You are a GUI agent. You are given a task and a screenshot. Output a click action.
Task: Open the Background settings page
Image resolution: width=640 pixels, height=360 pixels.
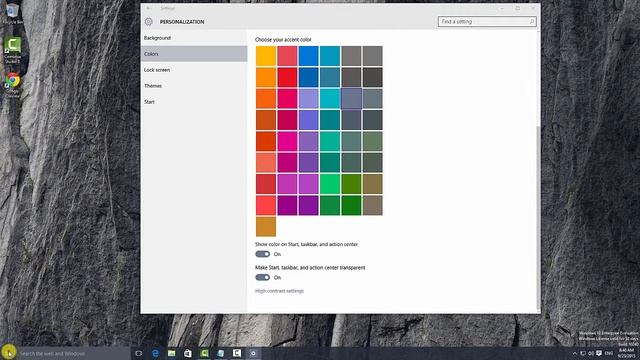click(x=194, y=38)
